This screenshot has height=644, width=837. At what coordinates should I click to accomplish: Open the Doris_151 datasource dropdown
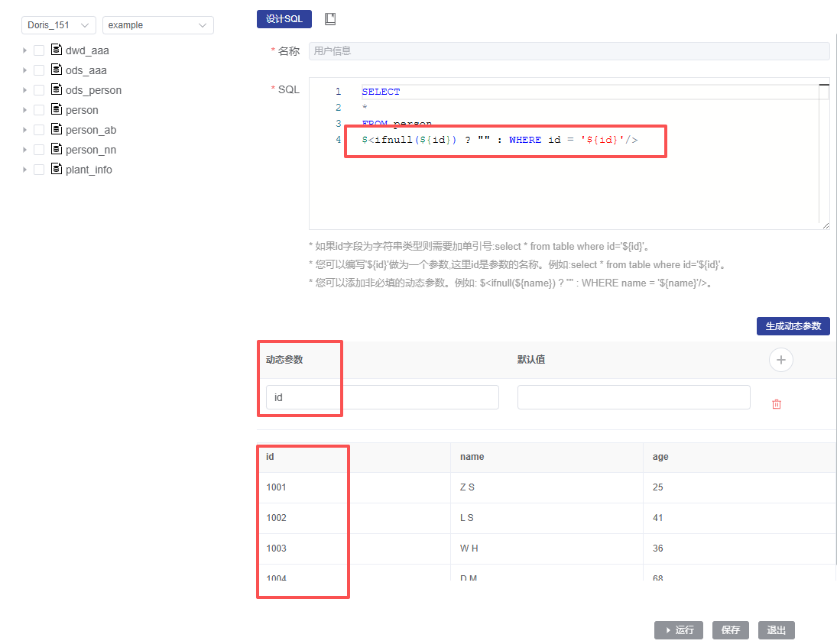click(x=58, y=25)
